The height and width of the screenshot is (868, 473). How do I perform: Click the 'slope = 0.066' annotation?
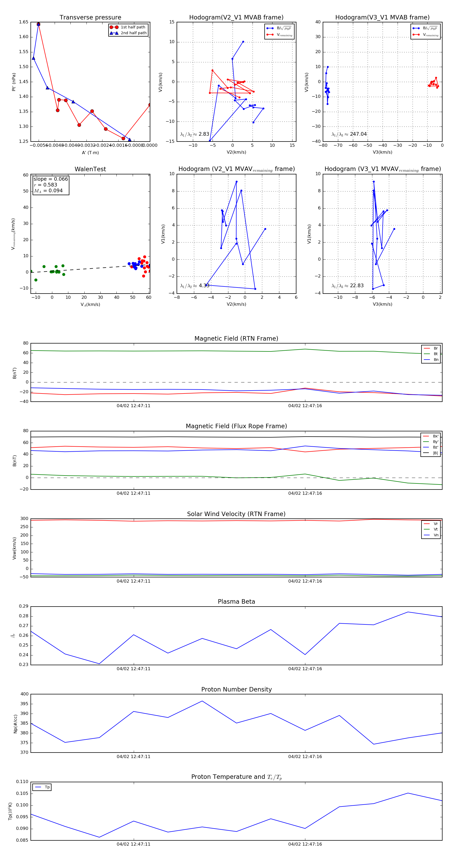[x=50, y=179]
